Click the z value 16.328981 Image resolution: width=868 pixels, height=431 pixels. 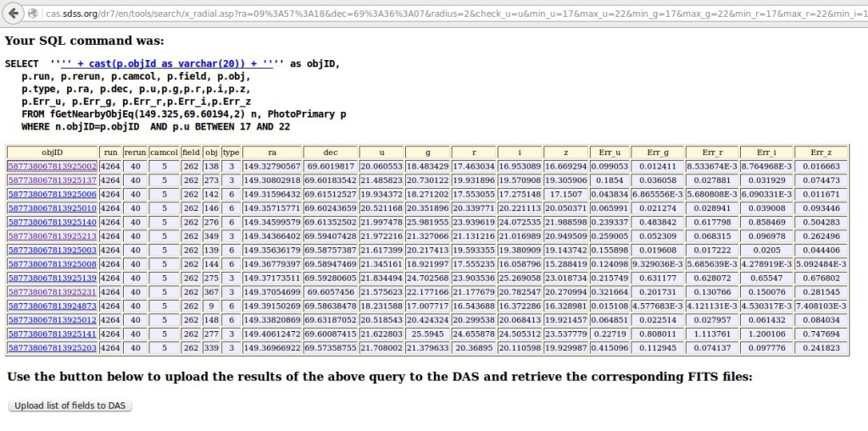565,306
